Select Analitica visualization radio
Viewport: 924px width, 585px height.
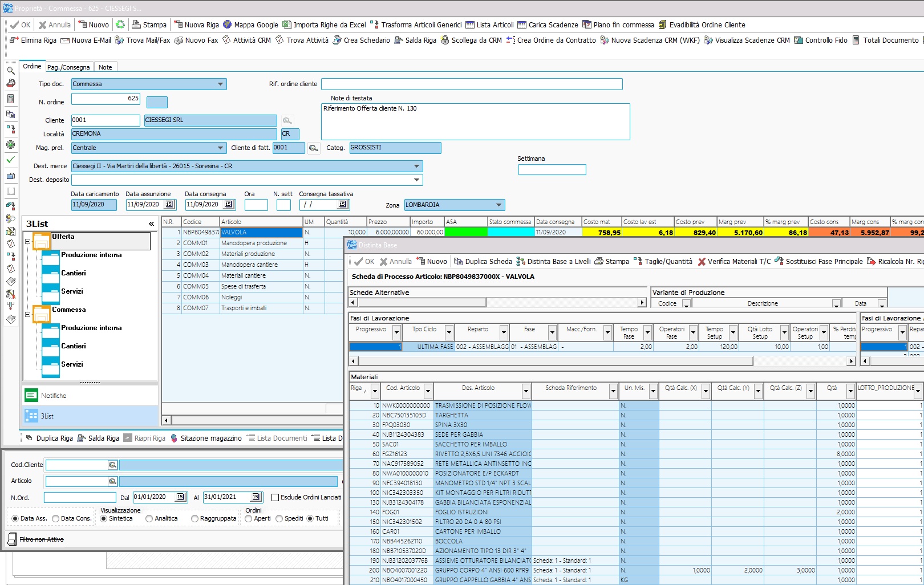click(149, 518)
